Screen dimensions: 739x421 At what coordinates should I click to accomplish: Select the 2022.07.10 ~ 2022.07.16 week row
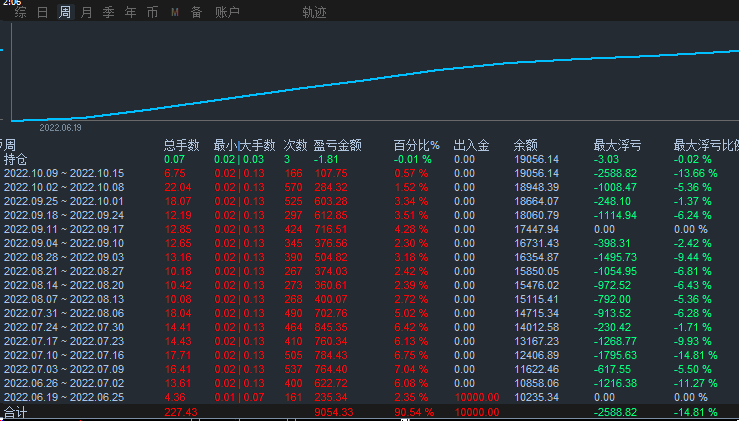(x=370, y=355)
